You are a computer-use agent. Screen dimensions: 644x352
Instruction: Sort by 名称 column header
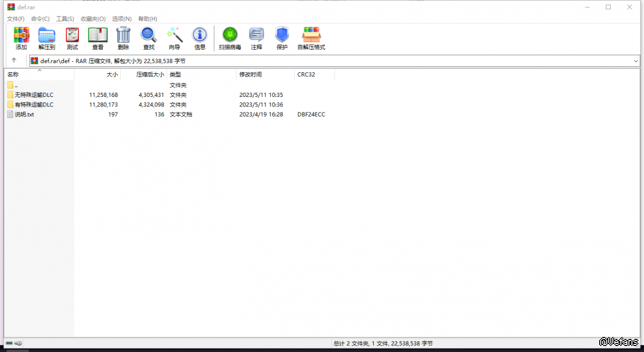(39, 74)
